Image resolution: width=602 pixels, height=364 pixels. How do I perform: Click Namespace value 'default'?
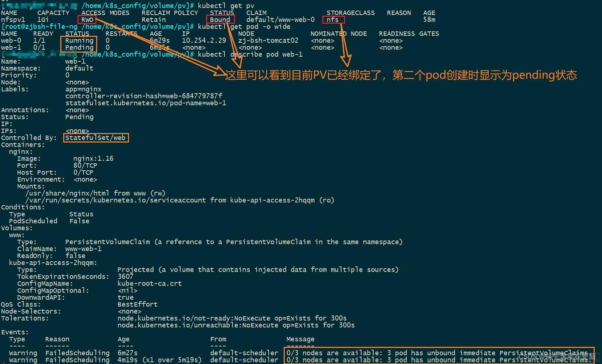pyautogui.click(x=79, y=68)
